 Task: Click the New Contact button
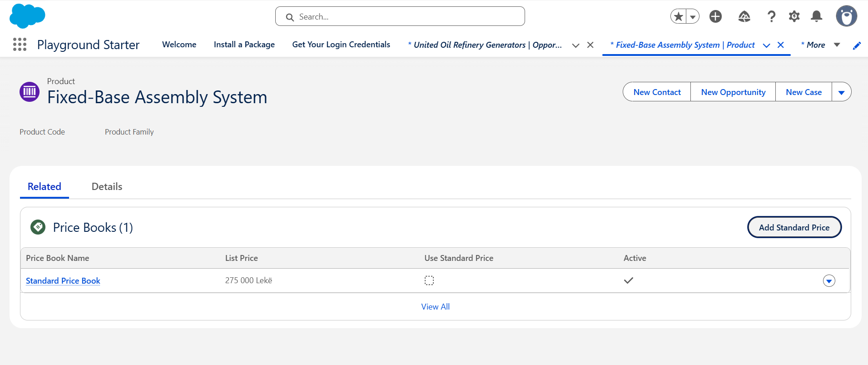click(x=657, y=92)
